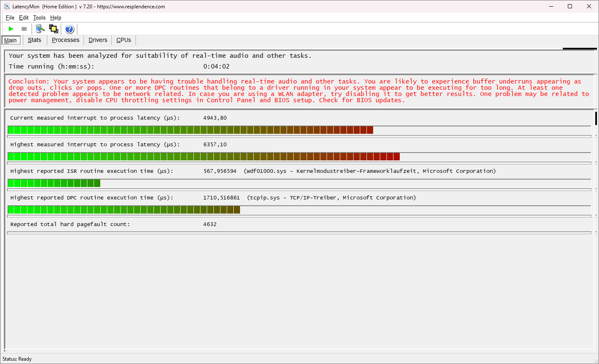Screen dimensions: 599x364
Task: Select the time running value 0:04:02
Action: click(x=216, y=66)
